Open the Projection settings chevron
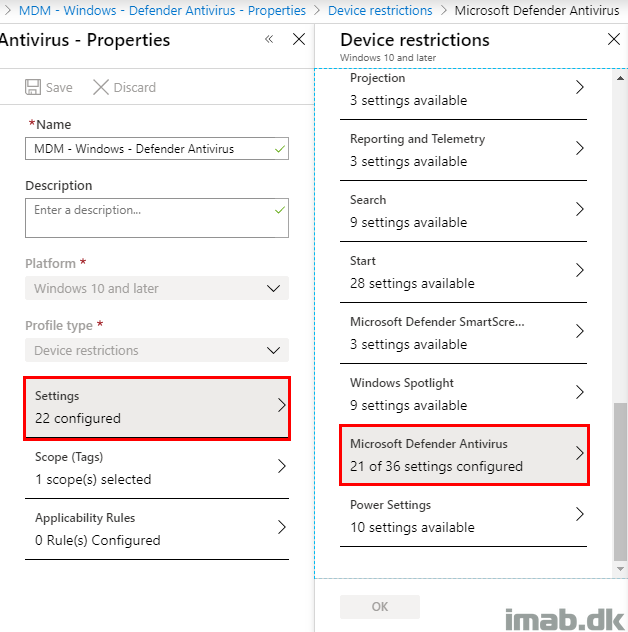628x632 pixels. point(580,87)
